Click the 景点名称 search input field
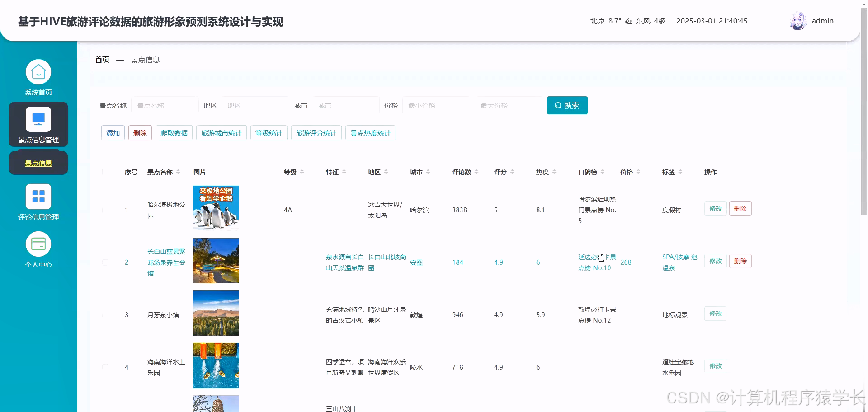The height and width of the screenshot is (412, 868). coord(165,105)
